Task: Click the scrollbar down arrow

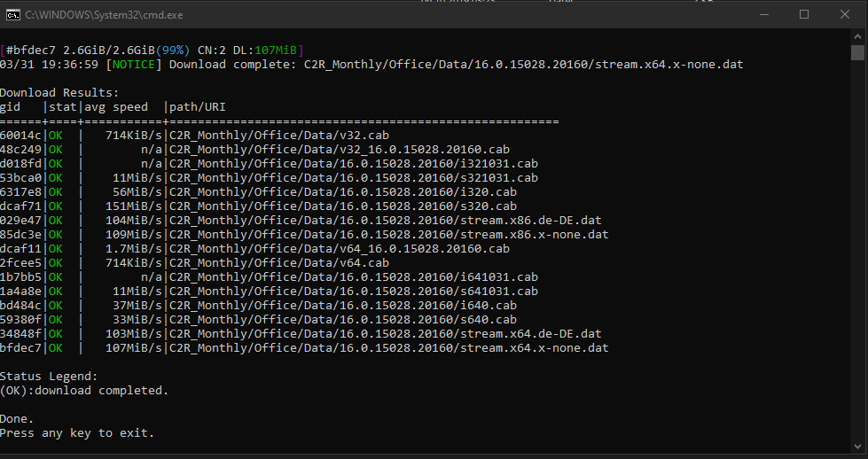Action: pos(857,446)
